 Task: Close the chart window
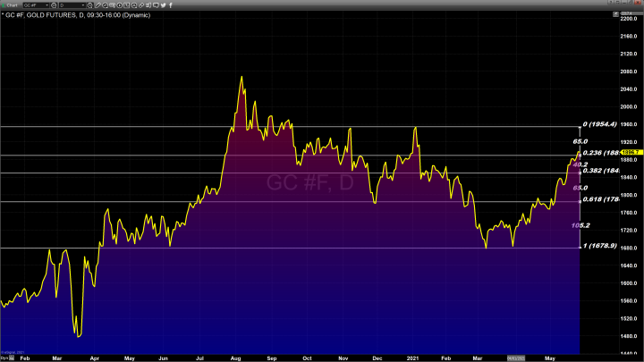(x=638, y=5)
